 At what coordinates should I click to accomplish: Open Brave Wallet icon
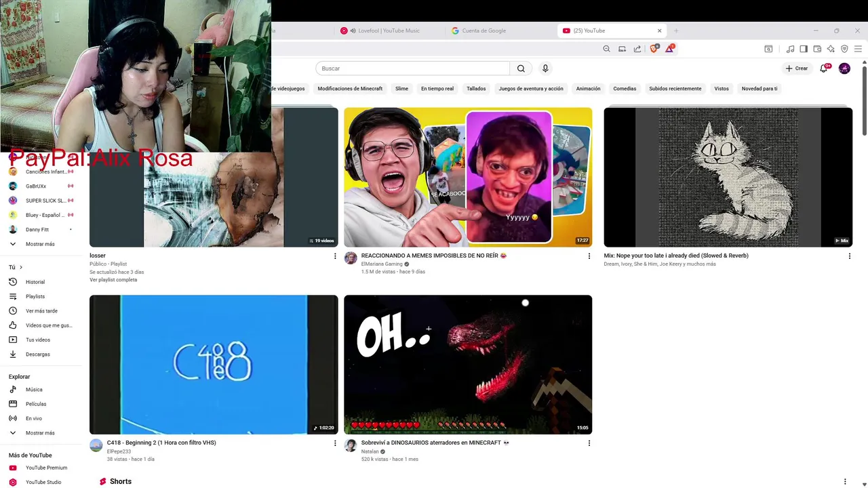coord(817,49)
